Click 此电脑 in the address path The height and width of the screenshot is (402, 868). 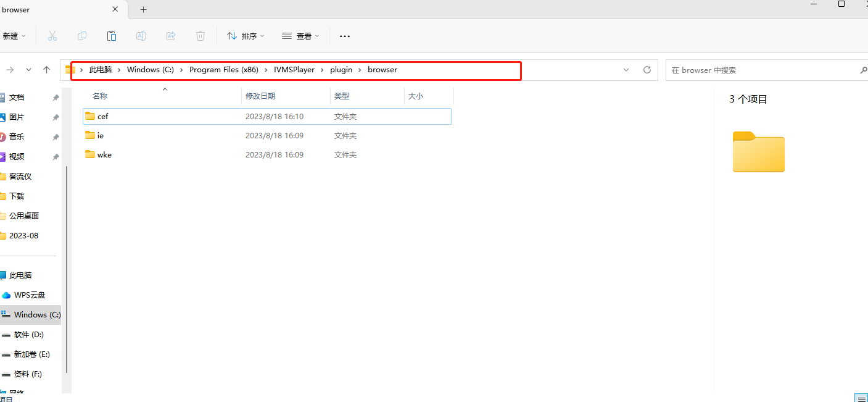pyautogui.click(x=101, y=70)
